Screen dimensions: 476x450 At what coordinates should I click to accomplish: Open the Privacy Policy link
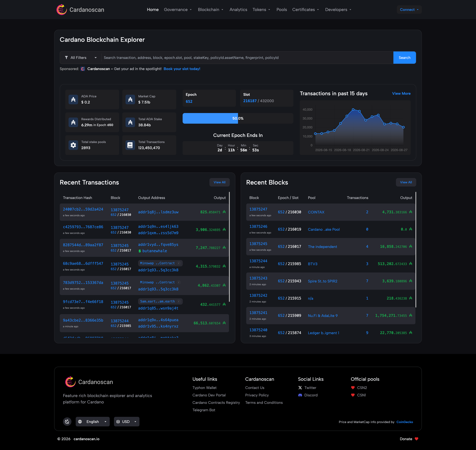tap(257, 395)
